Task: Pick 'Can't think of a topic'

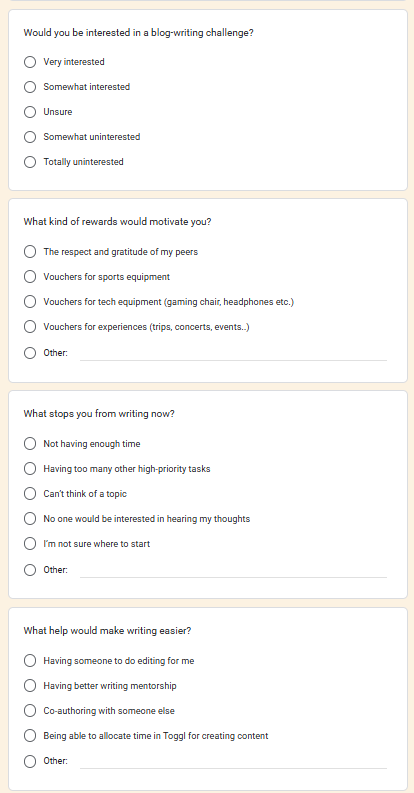Action: tap(30, 494)
